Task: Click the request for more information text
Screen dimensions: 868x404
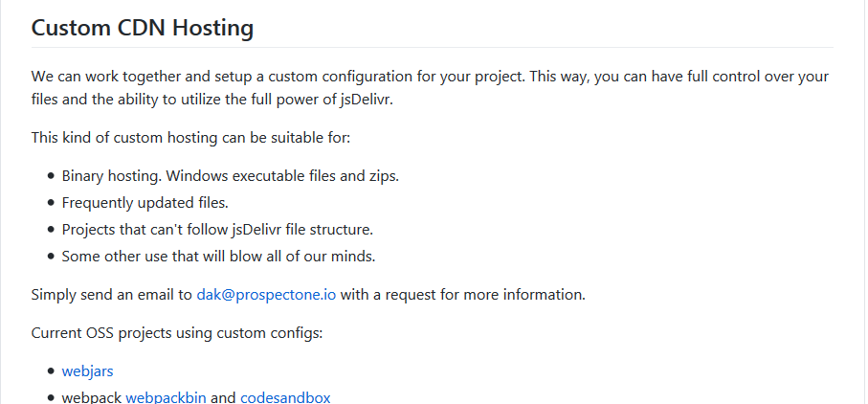Action: (x=463, y=295)
